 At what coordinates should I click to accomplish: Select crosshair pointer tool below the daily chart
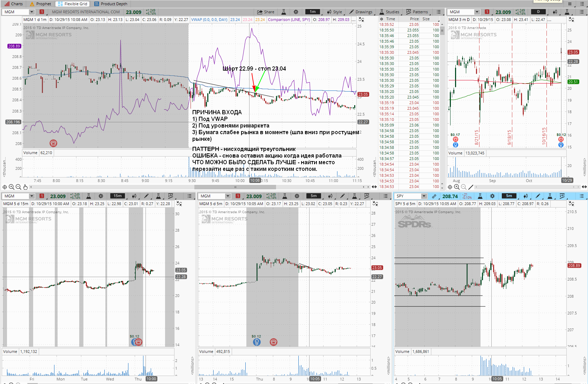pos(450,187)
